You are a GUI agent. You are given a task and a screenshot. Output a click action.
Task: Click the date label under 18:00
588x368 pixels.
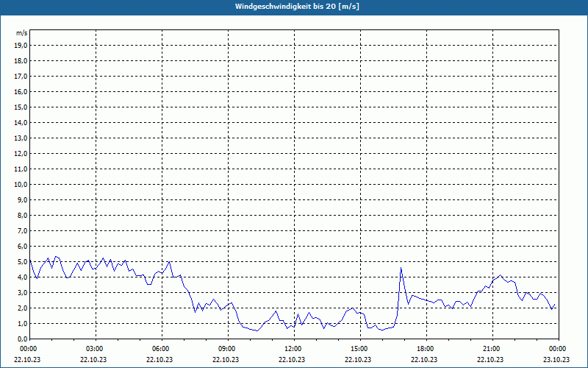[424, 359]
